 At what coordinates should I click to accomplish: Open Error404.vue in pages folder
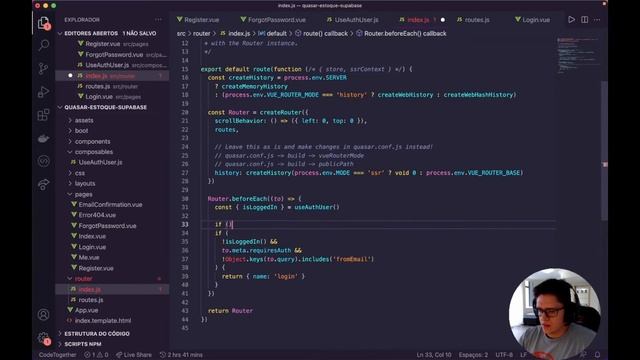pos(97,215)
